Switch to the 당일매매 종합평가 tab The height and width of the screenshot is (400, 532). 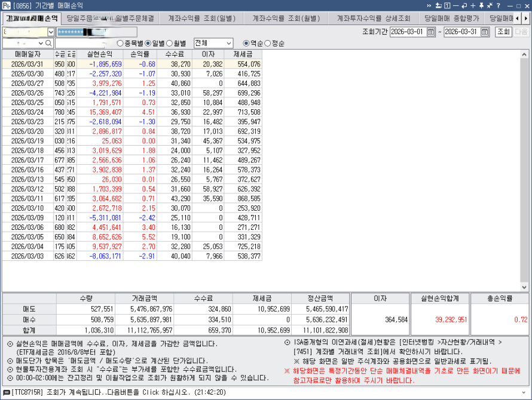(452, 18)
